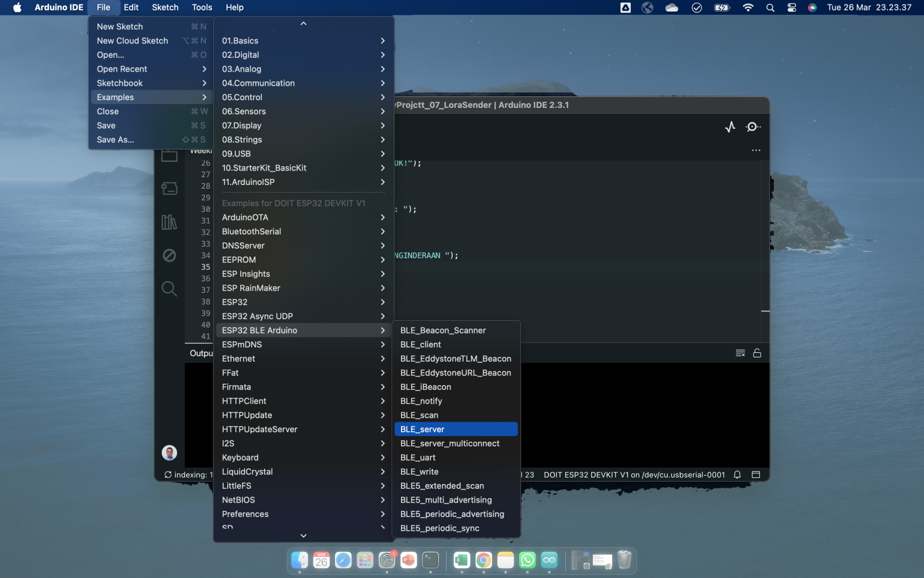Click the board and port status text
Screen dimensions: 924x578
(634, 475)
